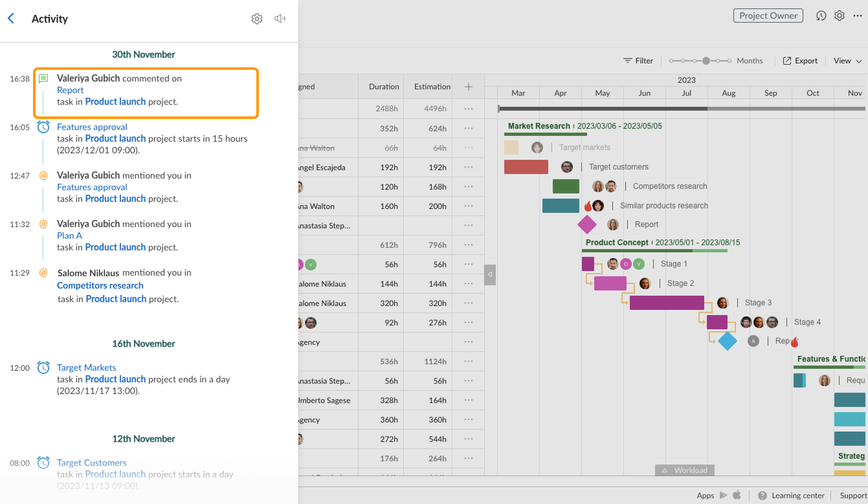Open the top-right ellipsis menu
868x504 pixels.
(857, 16)
